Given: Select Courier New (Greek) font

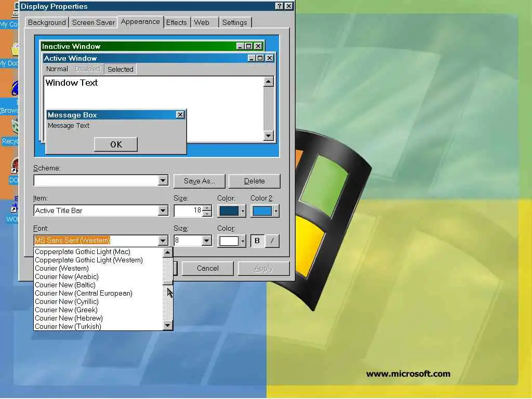Looking at the screenshot, I should click(98, 310).
